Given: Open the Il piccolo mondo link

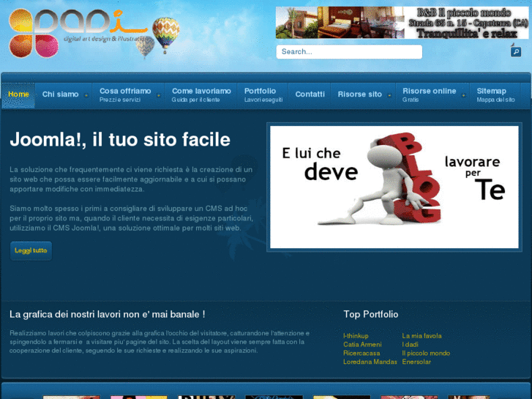Looking at the screenshot, I should tap(426, 353).
